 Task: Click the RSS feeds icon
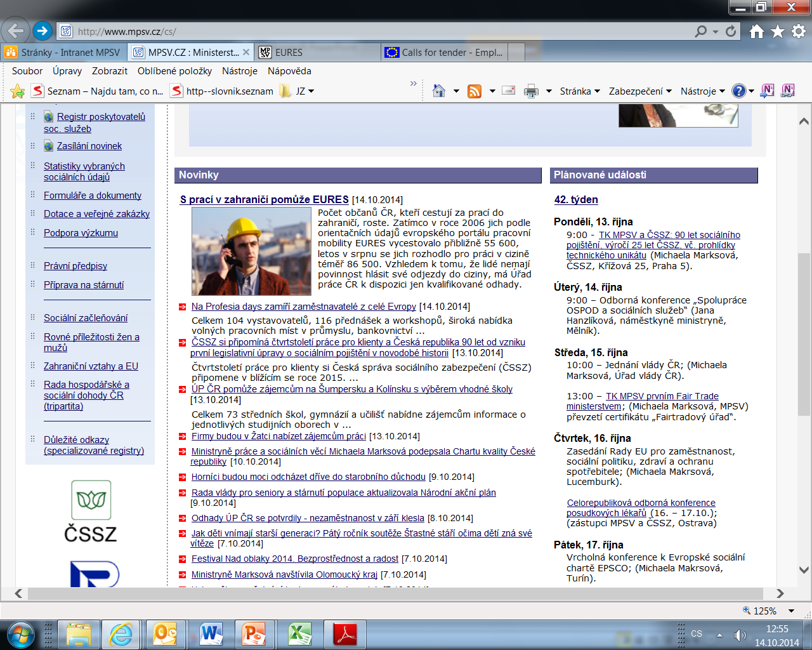point(475,91)
